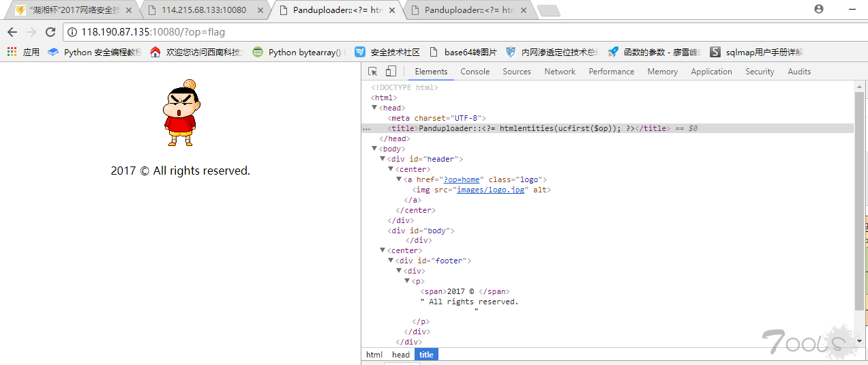
Task: Open the Chrome user profile icon
Action: pos(819,9)
